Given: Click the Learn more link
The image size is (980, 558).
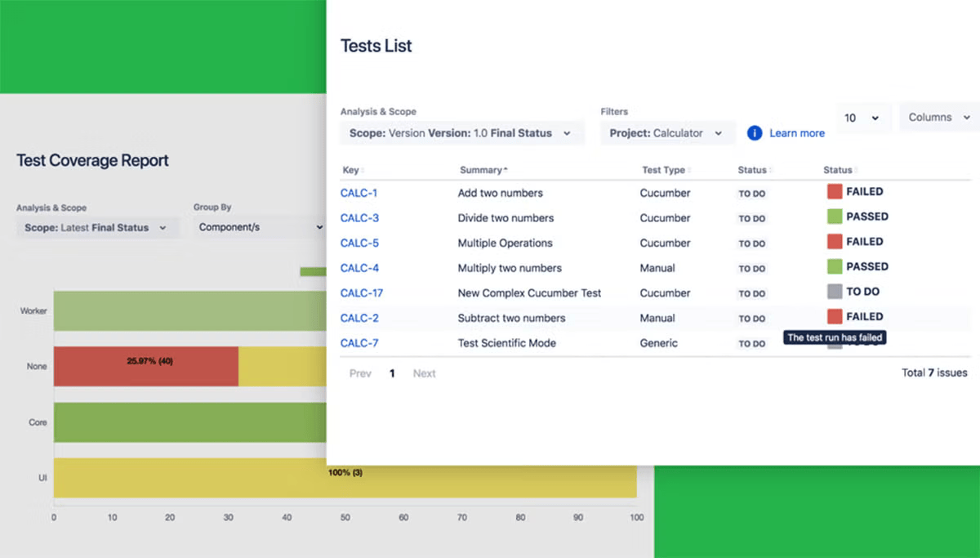Looking at the screenshot, I should point(797,133).
